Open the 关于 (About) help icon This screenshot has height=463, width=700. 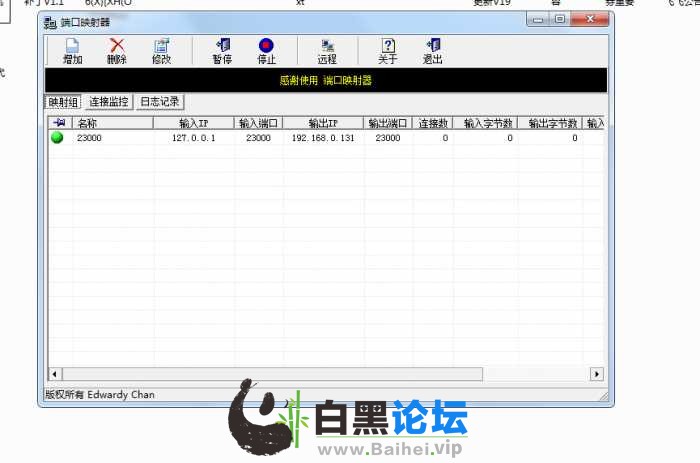tap(388, 46)
